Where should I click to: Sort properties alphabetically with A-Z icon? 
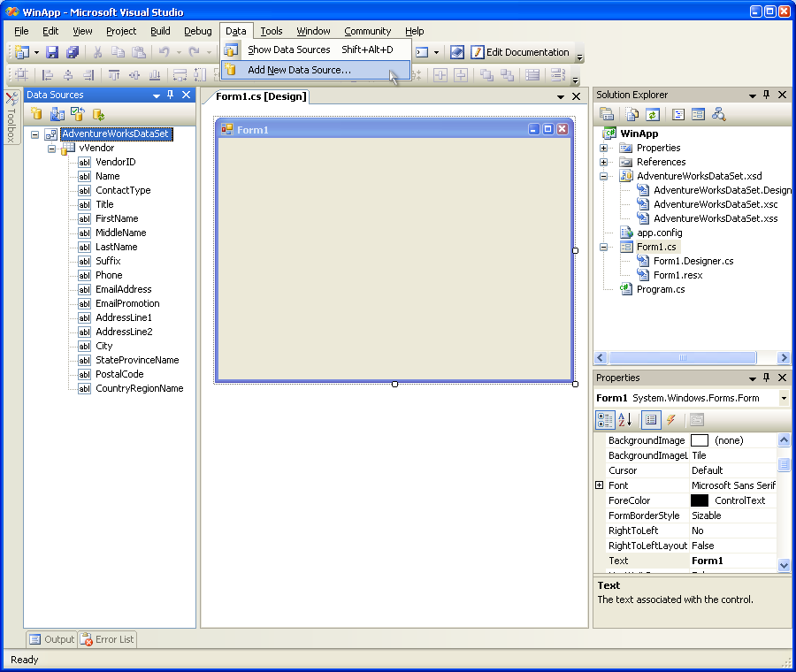(x=625, y=420)
